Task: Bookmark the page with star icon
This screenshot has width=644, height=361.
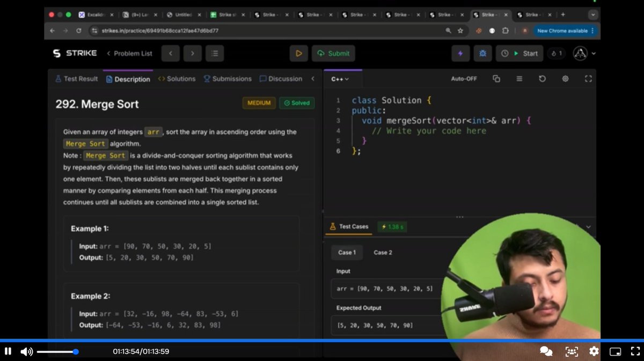Action: pyautogui.click(x=460, y=31)
